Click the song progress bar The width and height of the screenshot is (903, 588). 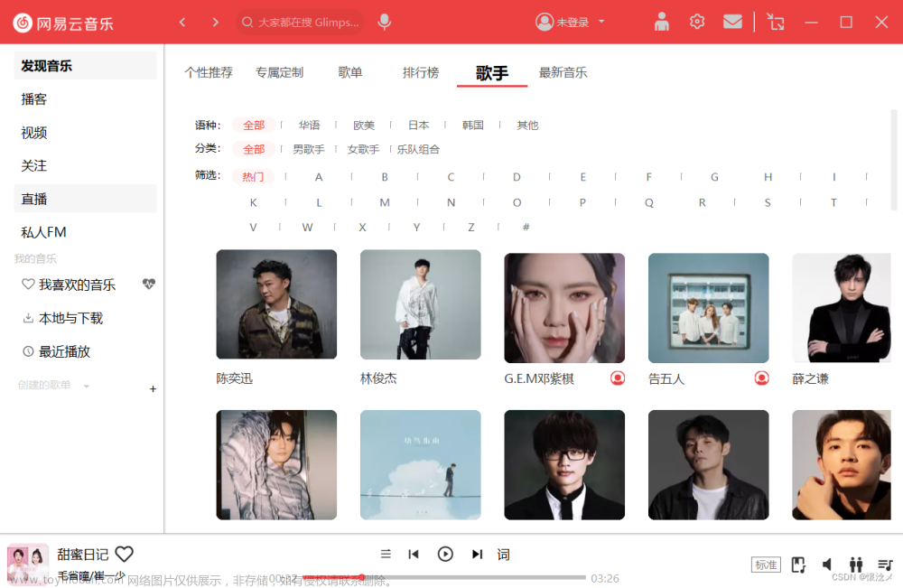pyautogui.click(x=444, y=577)
